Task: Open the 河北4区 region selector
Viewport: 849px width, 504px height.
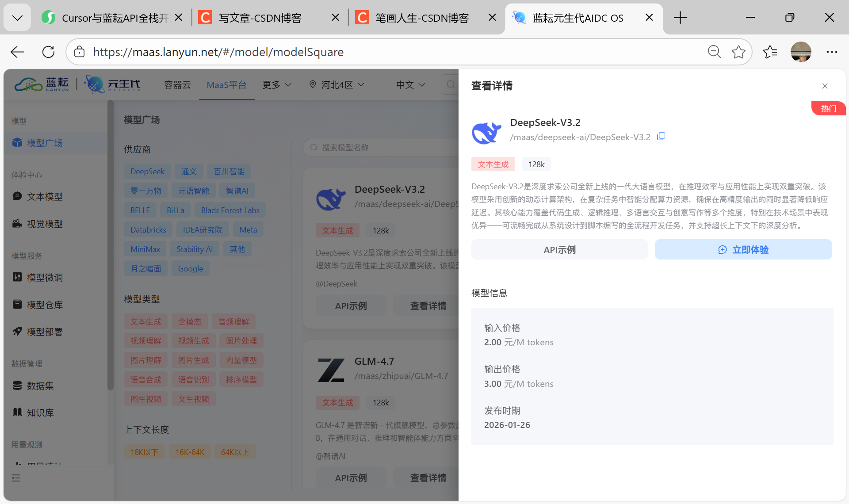Action: point(337,84)
